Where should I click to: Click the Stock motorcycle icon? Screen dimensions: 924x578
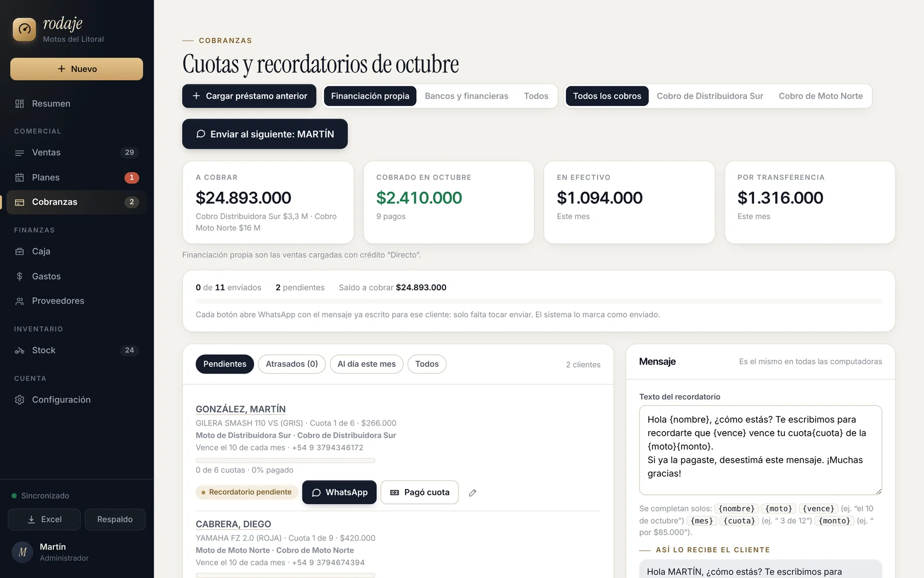click(x=20, y=350)
